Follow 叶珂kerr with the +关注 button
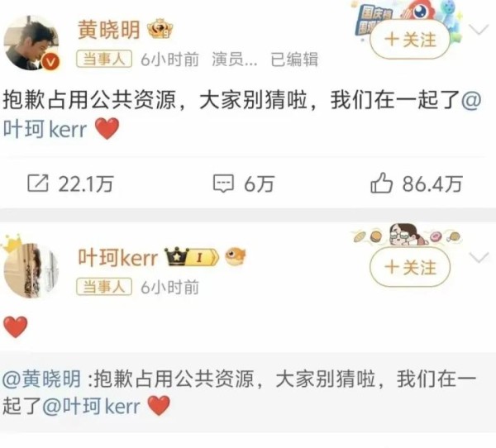 pos(410,267)
